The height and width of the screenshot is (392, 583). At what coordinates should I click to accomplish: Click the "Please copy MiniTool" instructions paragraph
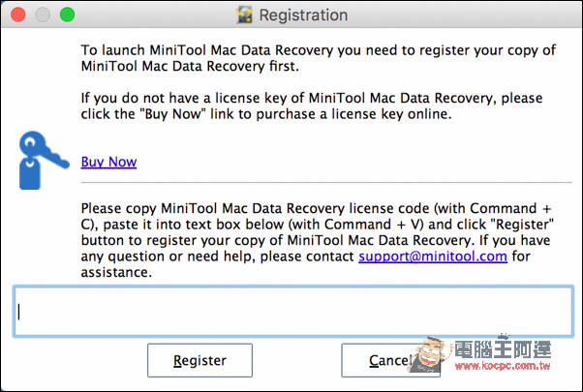(x=317, y=240)
